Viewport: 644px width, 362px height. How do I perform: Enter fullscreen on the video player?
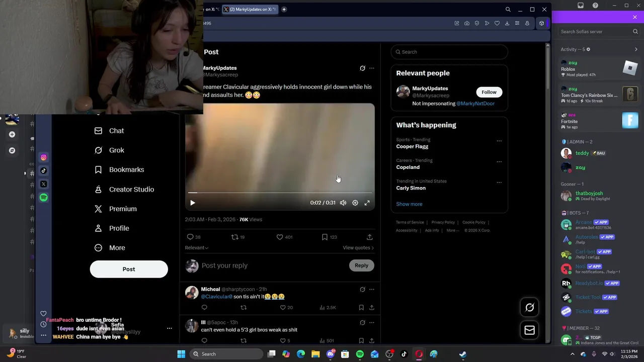click(x=367, y=203)
